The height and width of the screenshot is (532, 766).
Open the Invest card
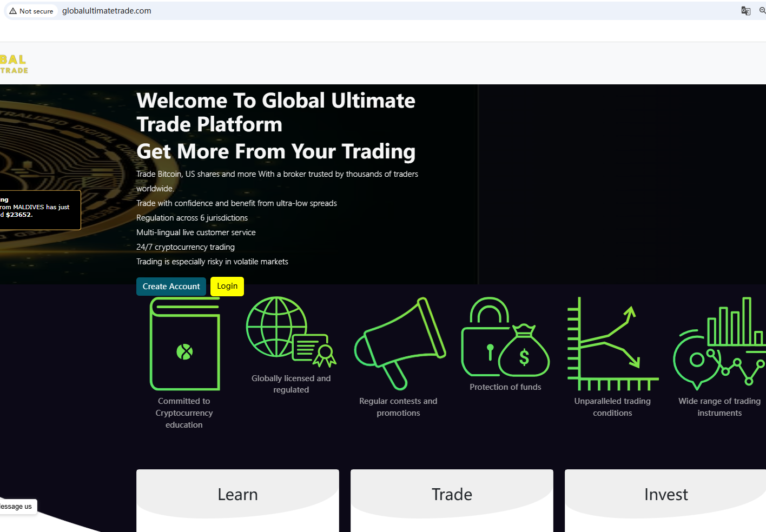[665, 494]
